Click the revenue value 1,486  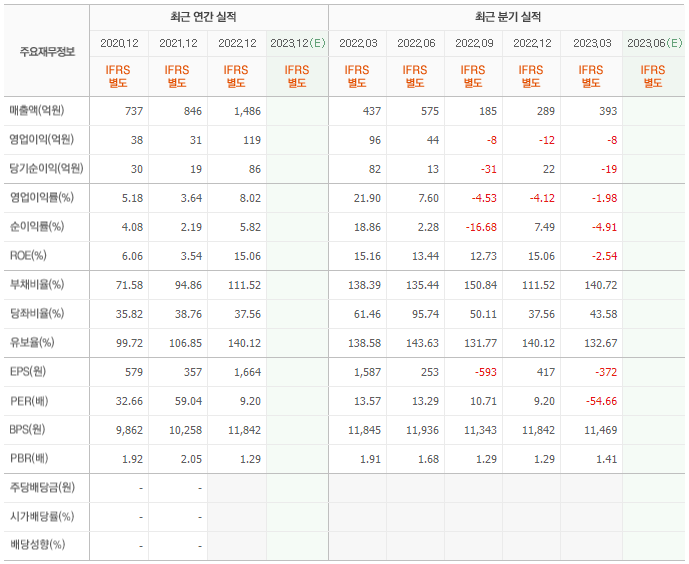click(247, 111)
